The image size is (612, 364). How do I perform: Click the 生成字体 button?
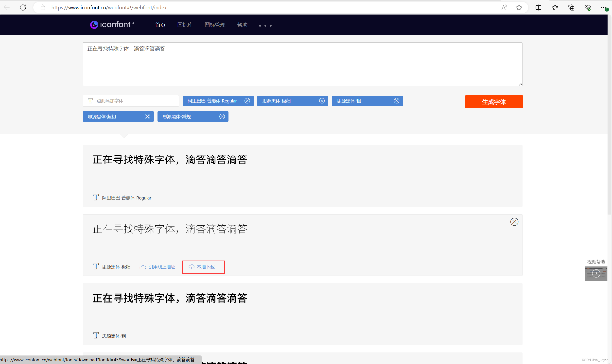click(x=494, y=102)
